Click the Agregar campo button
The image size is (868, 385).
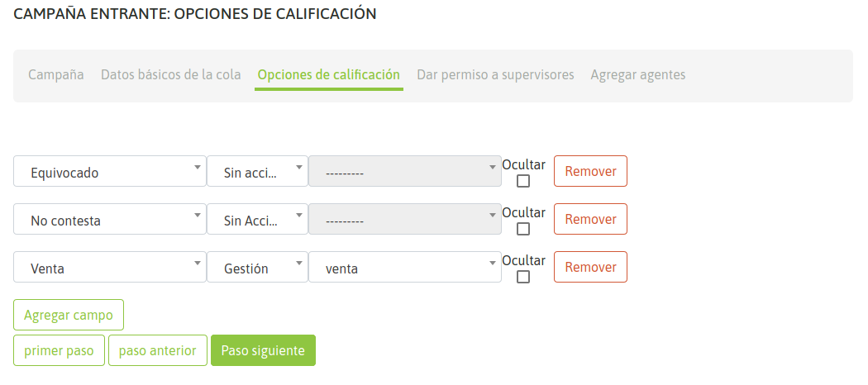click(x=69, y=315)
